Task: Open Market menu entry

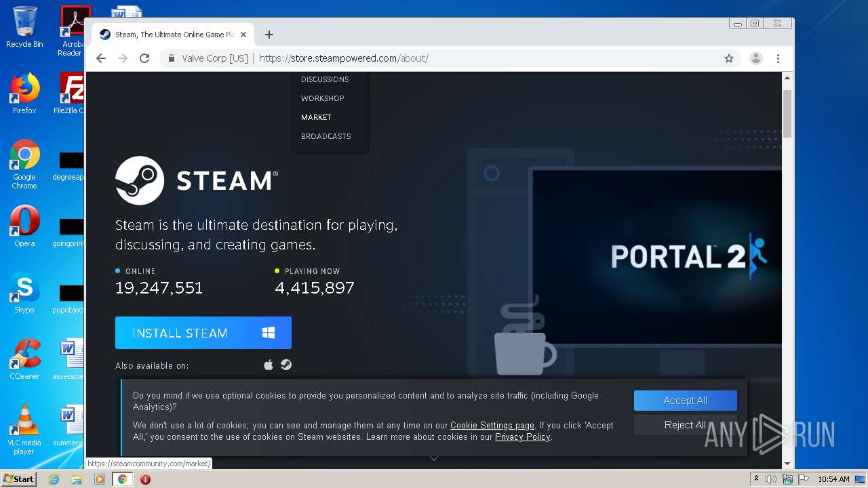Action: coord(316,117)
